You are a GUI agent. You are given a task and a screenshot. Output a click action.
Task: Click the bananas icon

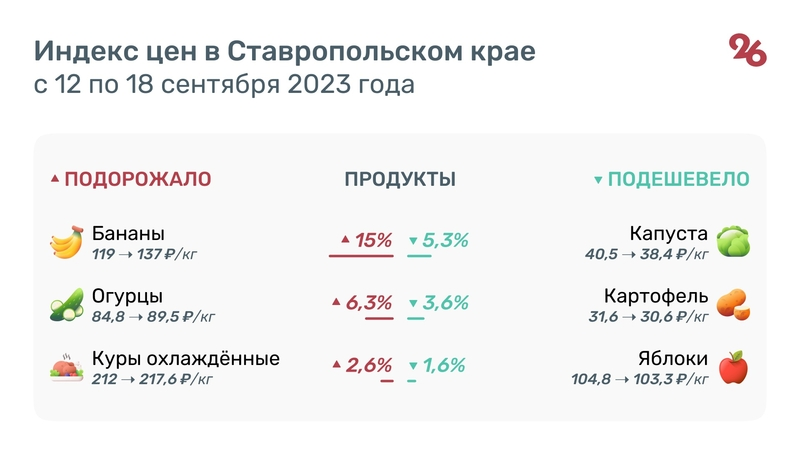point(66,243)
